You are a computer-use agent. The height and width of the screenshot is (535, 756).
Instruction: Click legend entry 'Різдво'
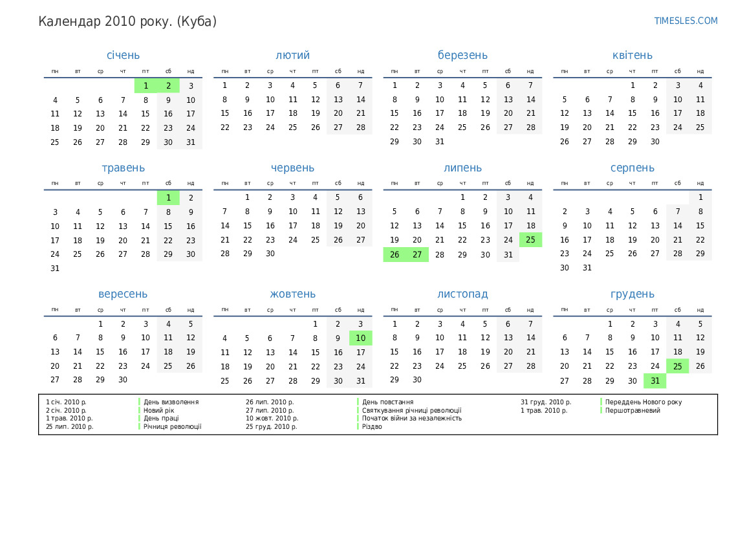pyautogui.click(x=372, y=426)
